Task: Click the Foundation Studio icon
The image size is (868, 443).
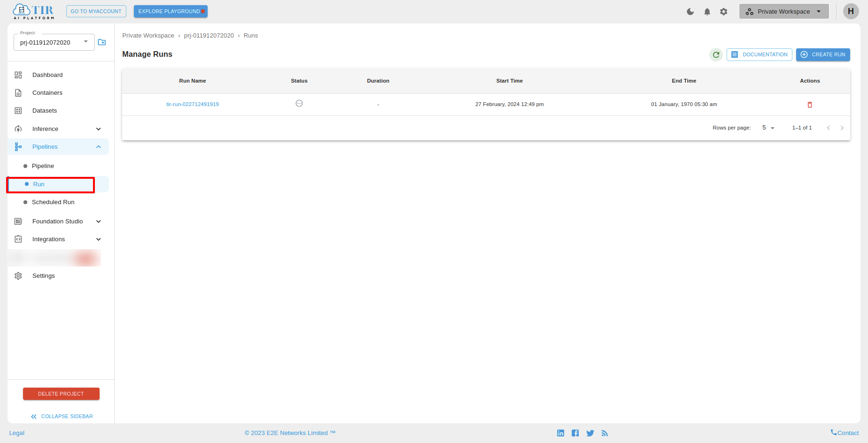Action: [x=18, y=221]
